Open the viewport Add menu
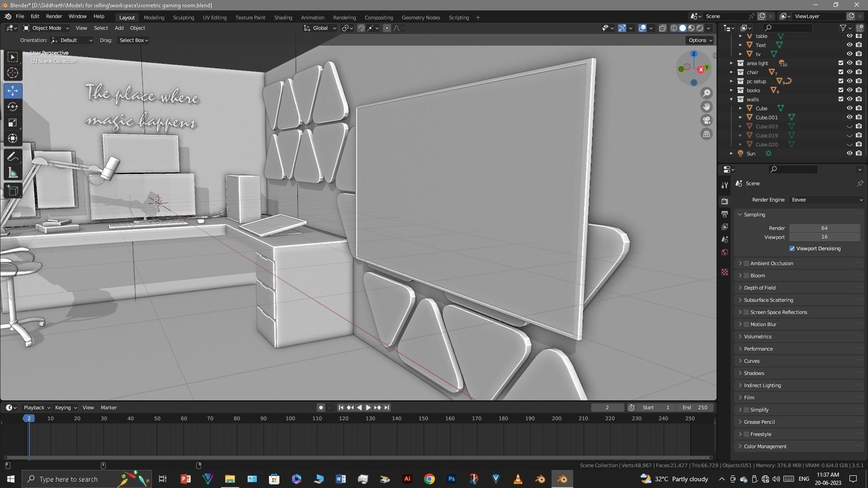 point(119,28)
